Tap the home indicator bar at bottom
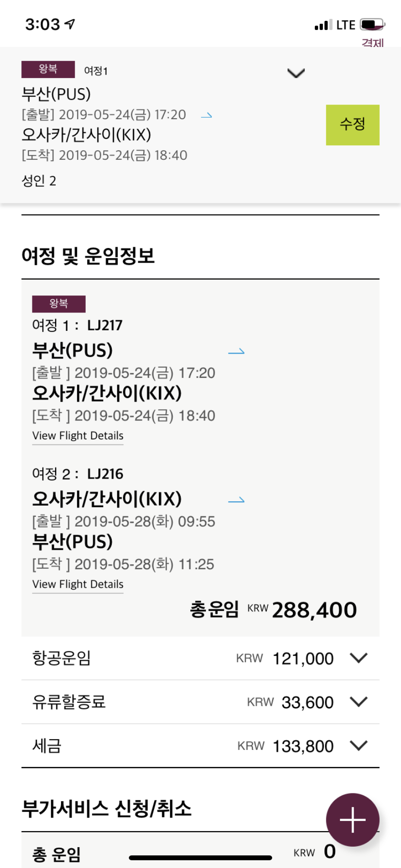 tap(200, 858)
